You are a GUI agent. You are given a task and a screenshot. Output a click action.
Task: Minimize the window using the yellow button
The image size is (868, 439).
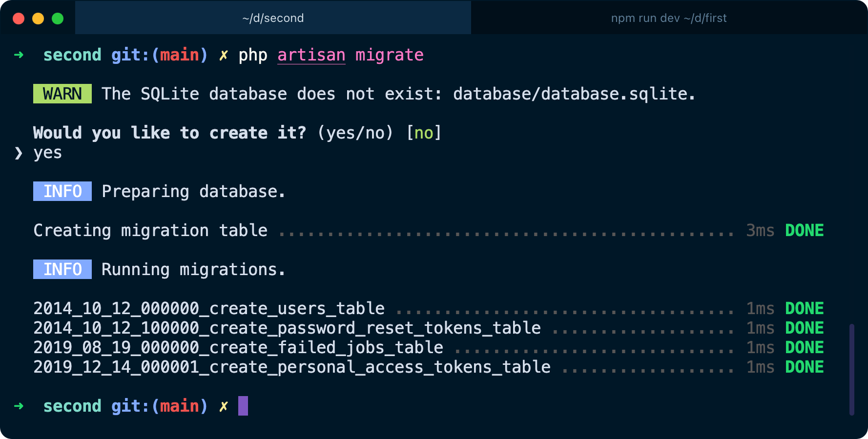tap(38, 19)
